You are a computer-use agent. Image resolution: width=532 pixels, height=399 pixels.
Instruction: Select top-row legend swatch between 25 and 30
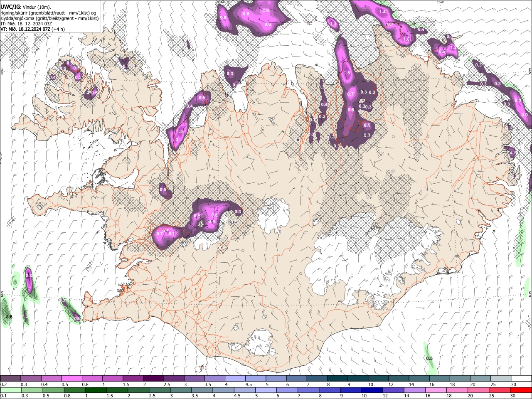[x=500, y=378]
